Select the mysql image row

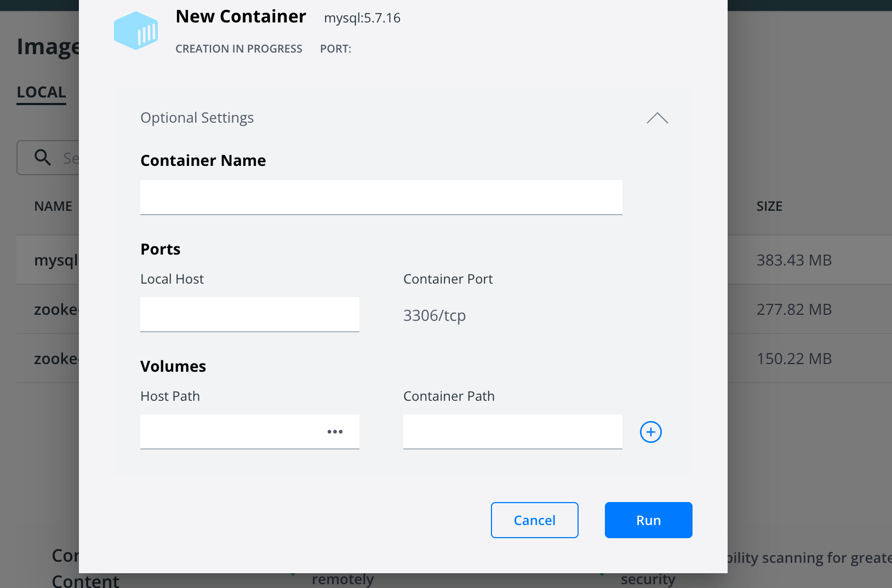[56, 260]
